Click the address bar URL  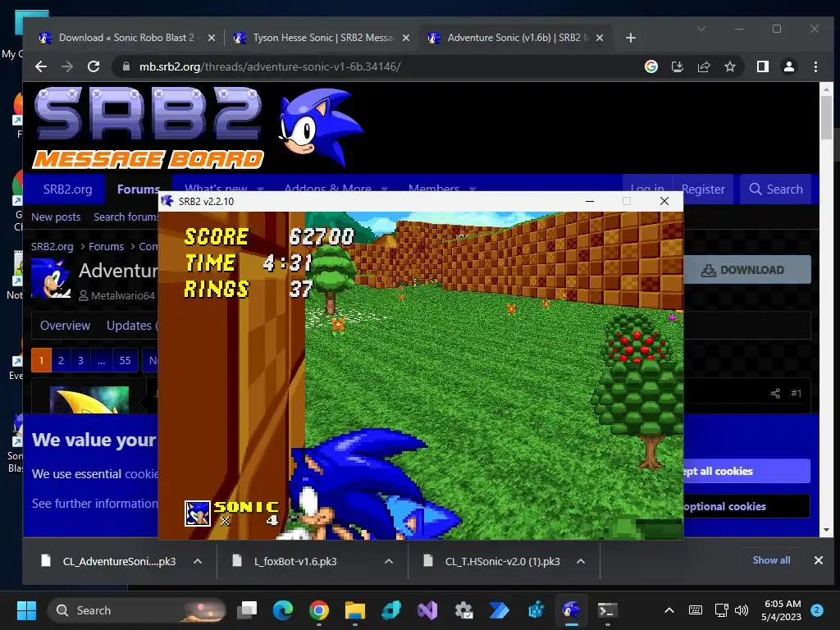[269, 66]
